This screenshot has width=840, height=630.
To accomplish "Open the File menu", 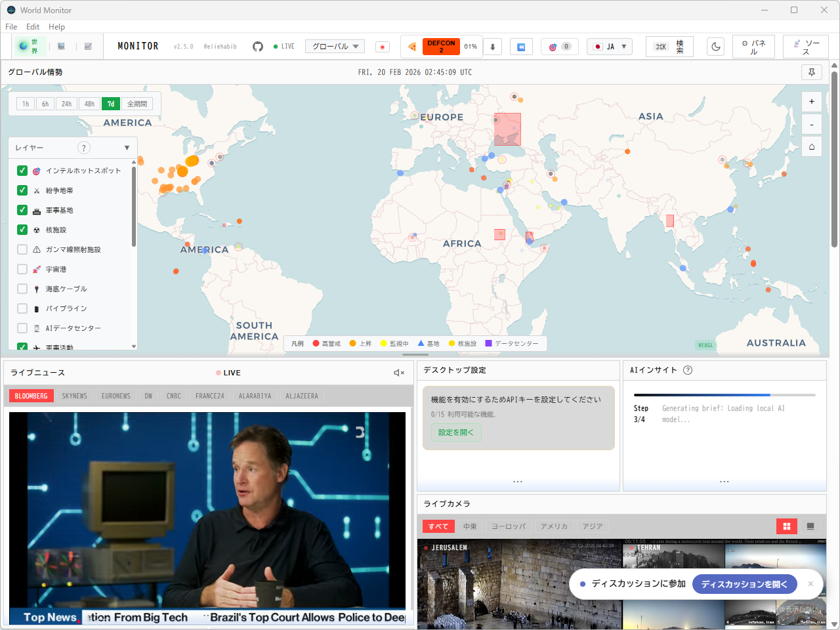I will (11, 27).
